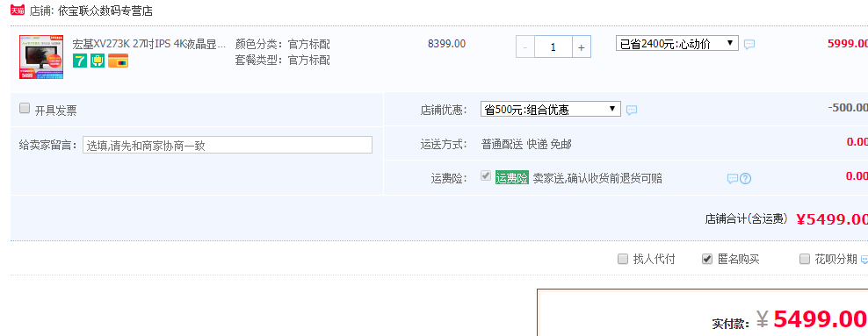
Task: Click the 实付款 ¥5499.00 total amount
Action: (790, 319)
